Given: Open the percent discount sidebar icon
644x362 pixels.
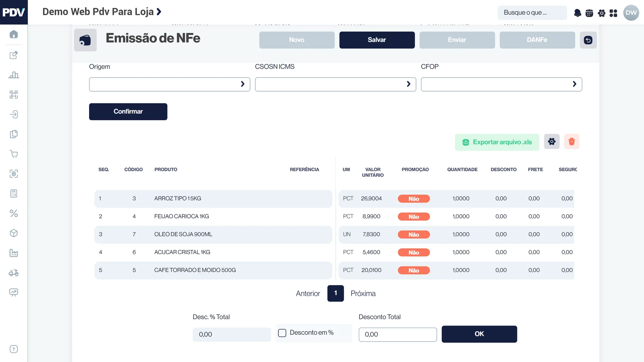Looking at the screenshot, I should click(14, 214).
